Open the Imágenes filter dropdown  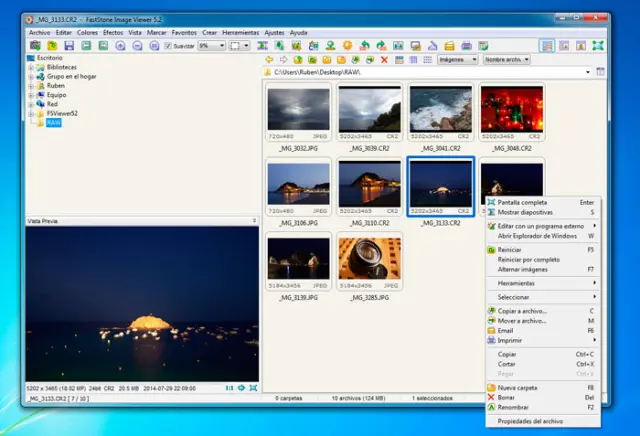click(x=457, y=60)
